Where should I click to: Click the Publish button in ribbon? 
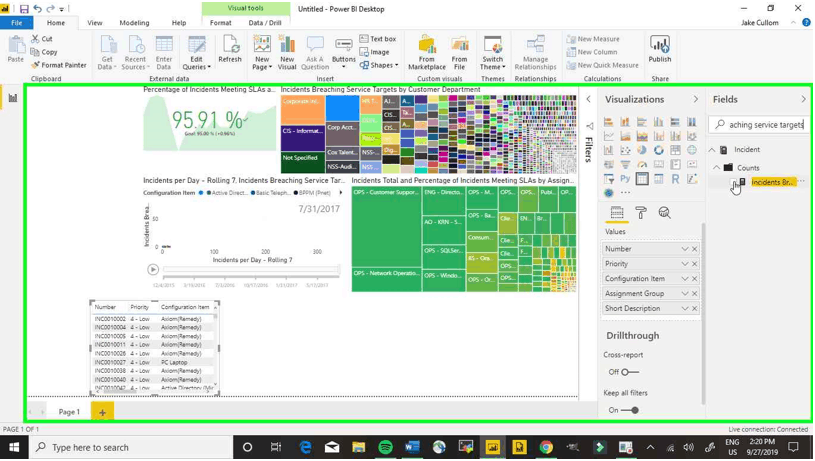point(660,50)
